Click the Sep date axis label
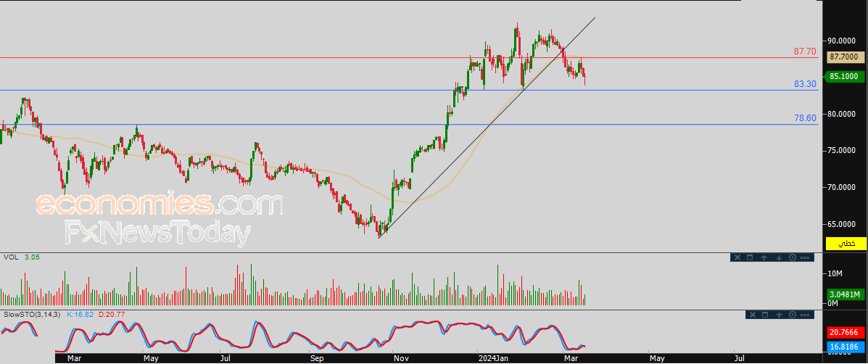The width and height of the screenshot is (868, 364). coord(317,358)
